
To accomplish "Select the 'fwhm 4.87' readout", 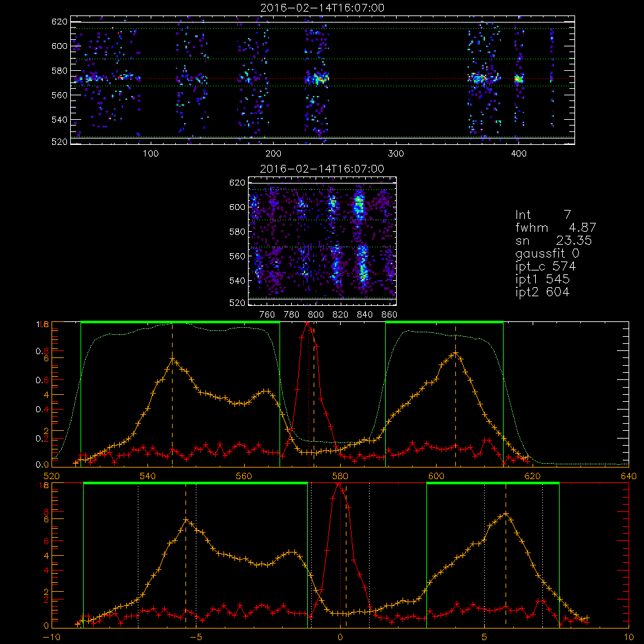I will coord(555,227).
